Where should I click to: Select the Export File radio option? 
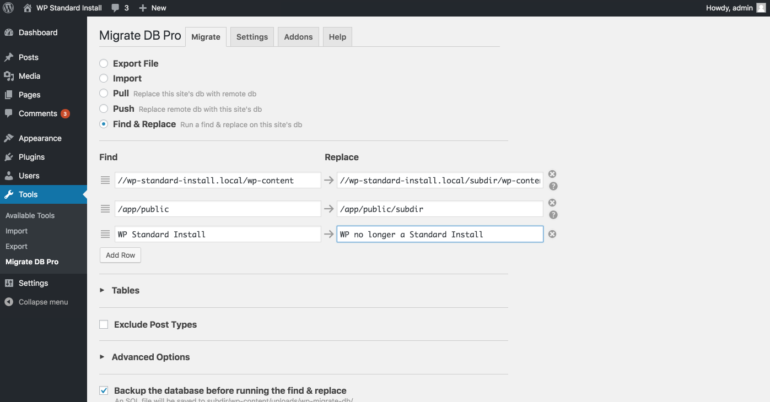pos(104,63)
